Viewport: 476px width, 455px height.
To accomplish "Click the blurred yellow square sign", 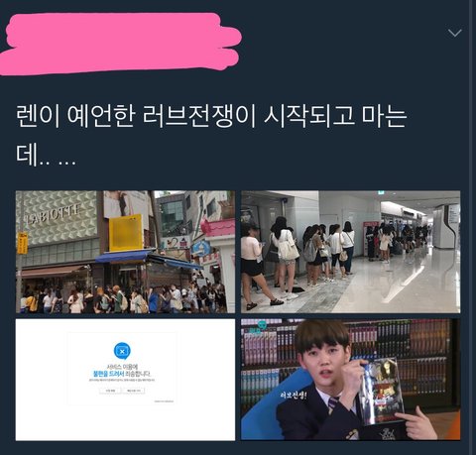I will point(126,233).
